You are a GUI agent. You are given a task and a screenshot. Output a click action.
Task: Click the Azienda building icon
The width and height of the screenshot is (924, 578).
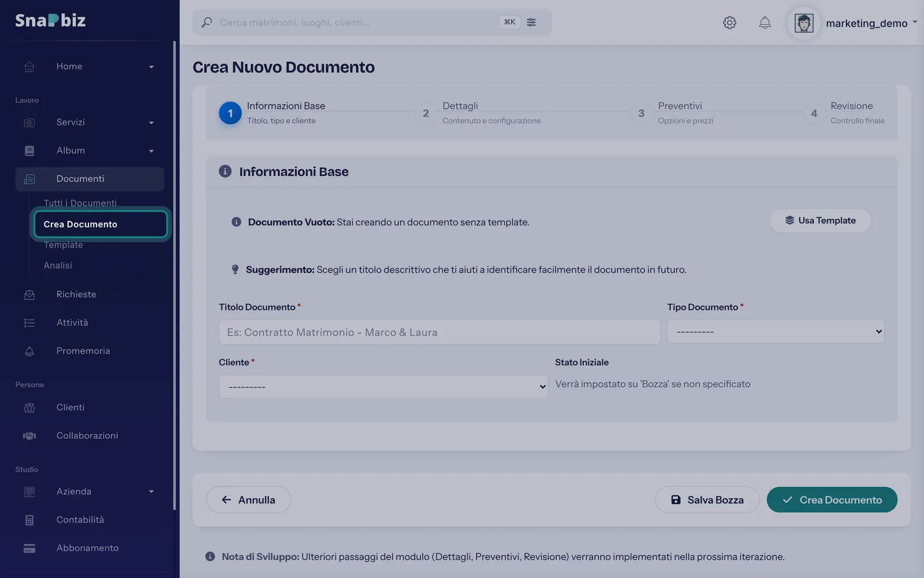coord(29,492)
